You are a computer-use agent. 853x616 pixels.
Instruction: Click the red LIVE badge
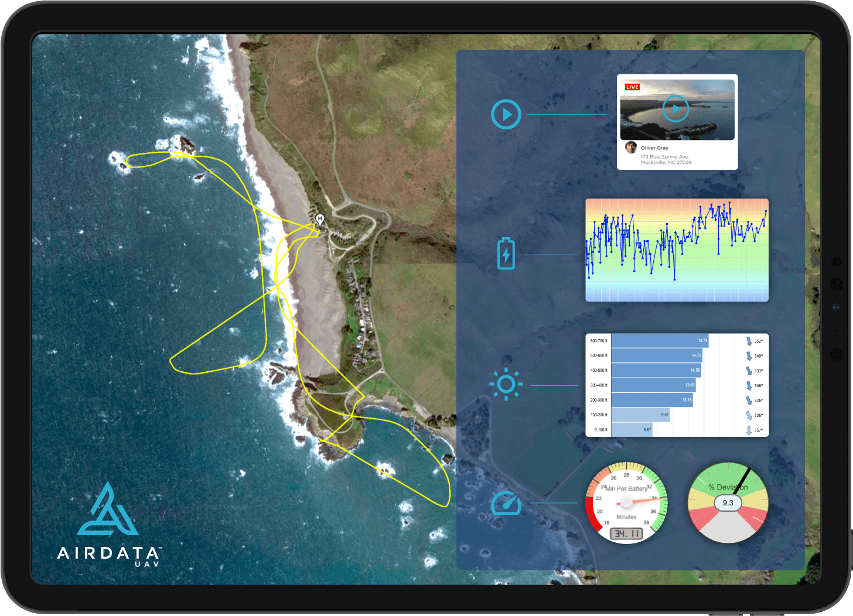point(632,87)
